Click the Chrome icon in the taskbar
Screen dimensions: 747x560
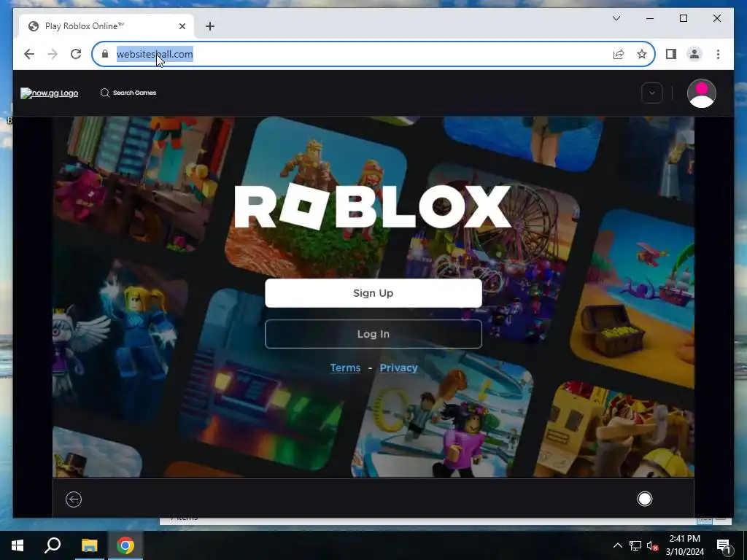tap(125, 545)
